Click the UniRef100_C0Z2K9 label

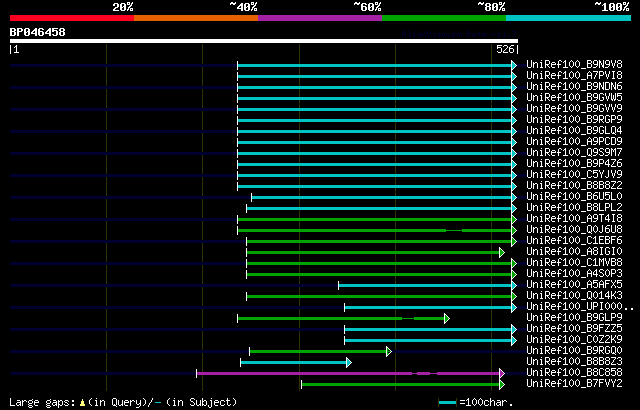click(574, 340)
